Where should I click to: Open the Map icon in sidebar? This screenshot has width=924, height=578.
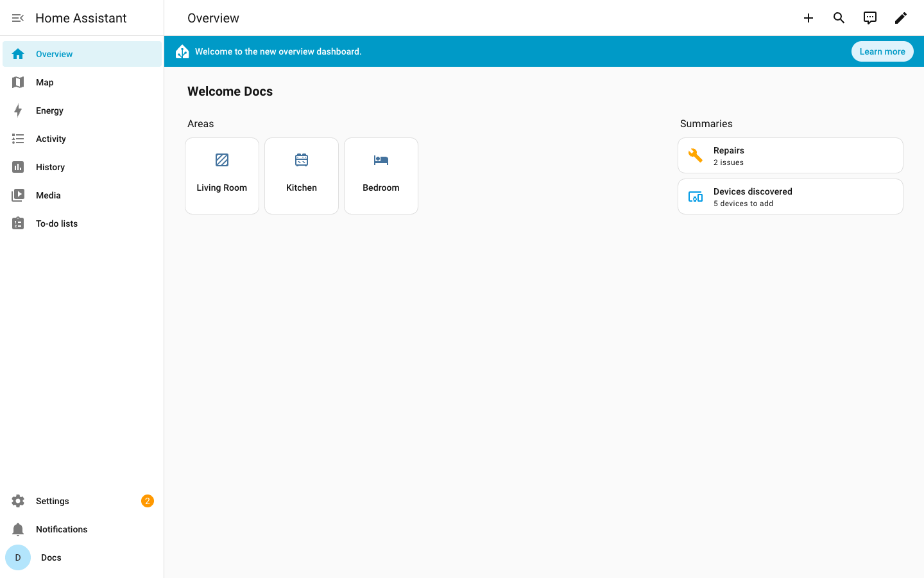click(18, 82)
